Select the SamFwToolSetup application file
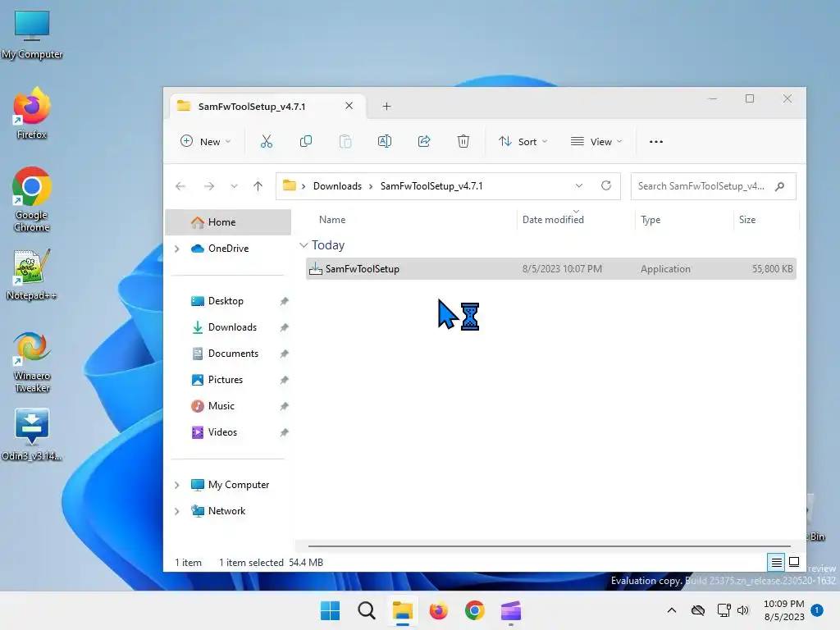The height and width of the screenshot is (630, 840). click(551, 269)
